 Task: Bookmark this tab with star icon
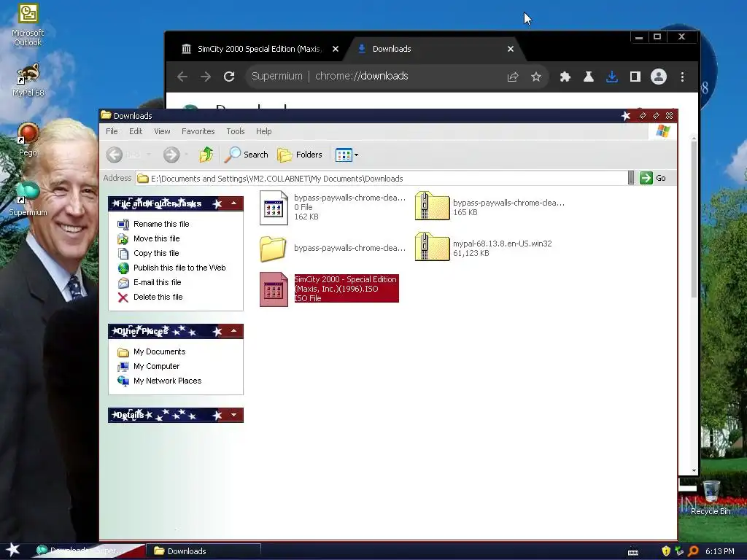tap(536, 77)
